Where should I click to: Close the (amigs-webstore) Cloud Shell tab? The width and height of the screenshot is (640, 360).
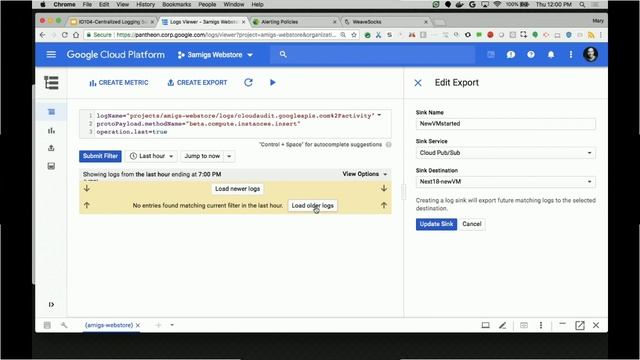click(x=138, y=325)
